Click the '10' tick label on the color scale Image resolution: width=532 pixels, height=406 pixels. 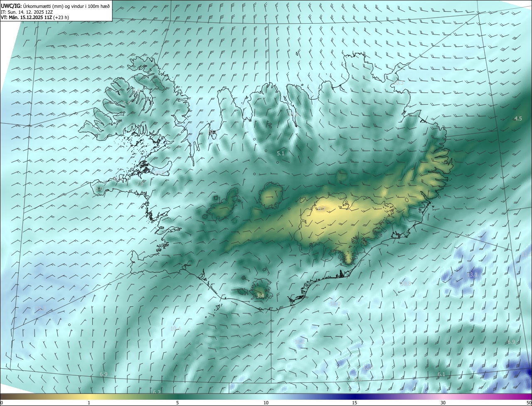266,403
